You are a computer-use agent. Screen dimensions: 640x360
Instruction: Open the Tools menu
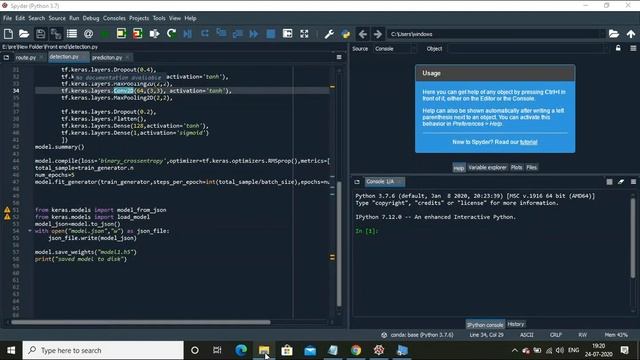click(159, 18)
